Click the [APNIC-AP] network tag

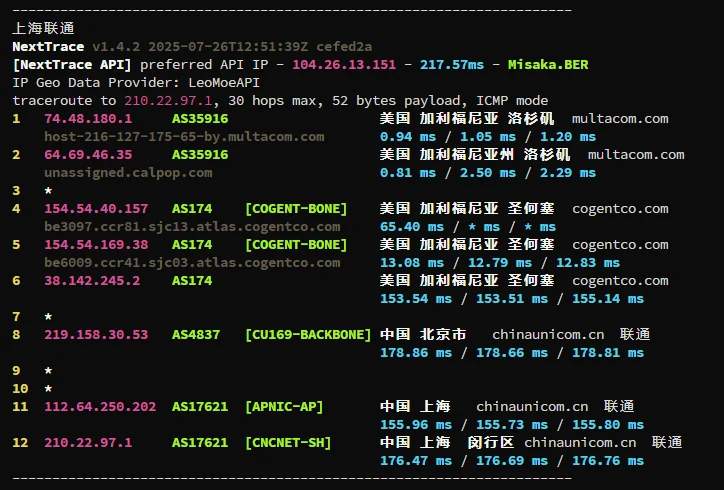point(284,407)
